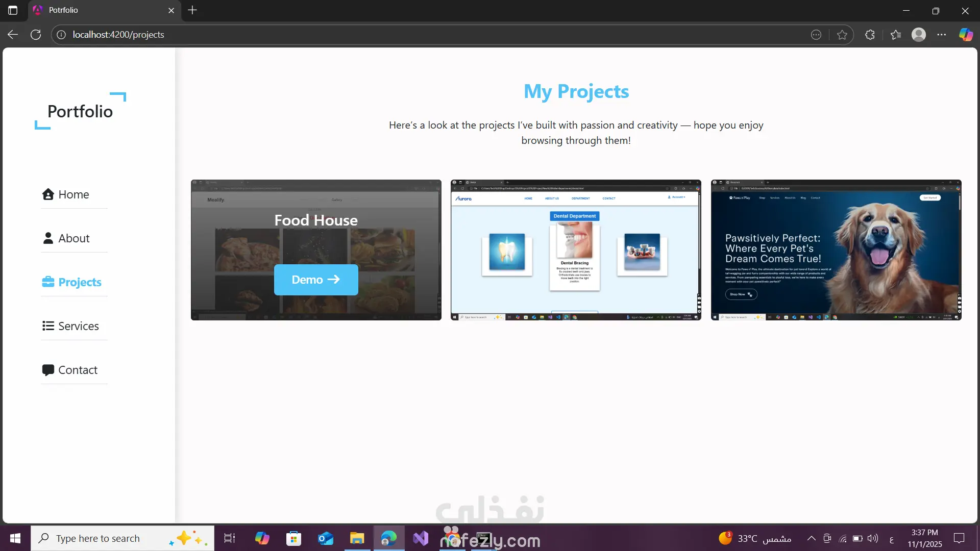Show hidden system tray icons chevron
Viewport: 980px width, 551px height.
[811, 538]
